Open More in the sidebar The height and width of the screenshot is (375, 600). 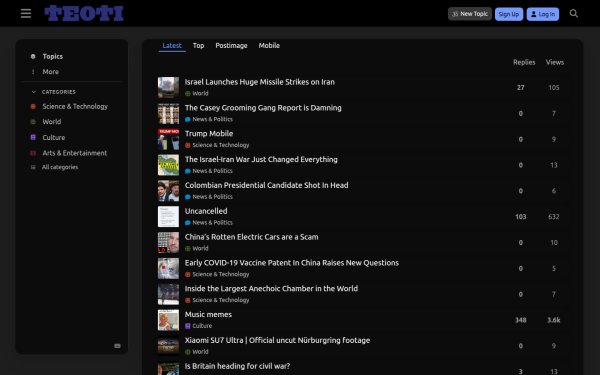click(x=51, y=72)
